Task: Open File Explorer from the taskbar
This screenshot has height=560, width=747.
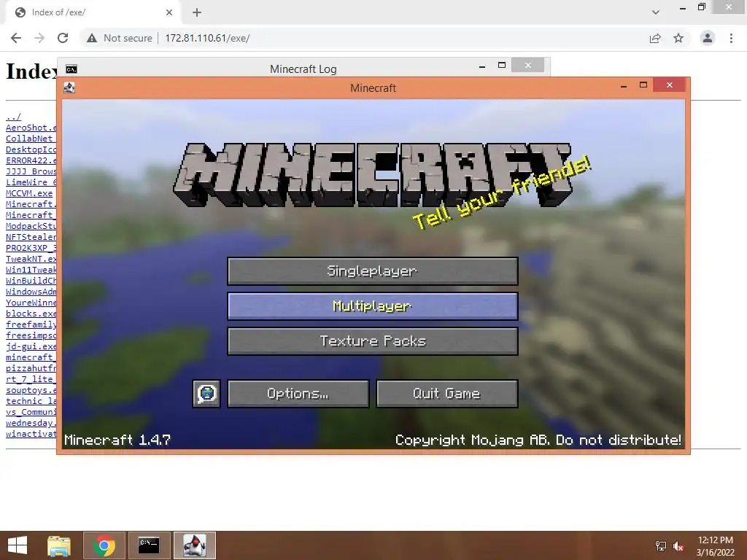Action: (59, 545)
